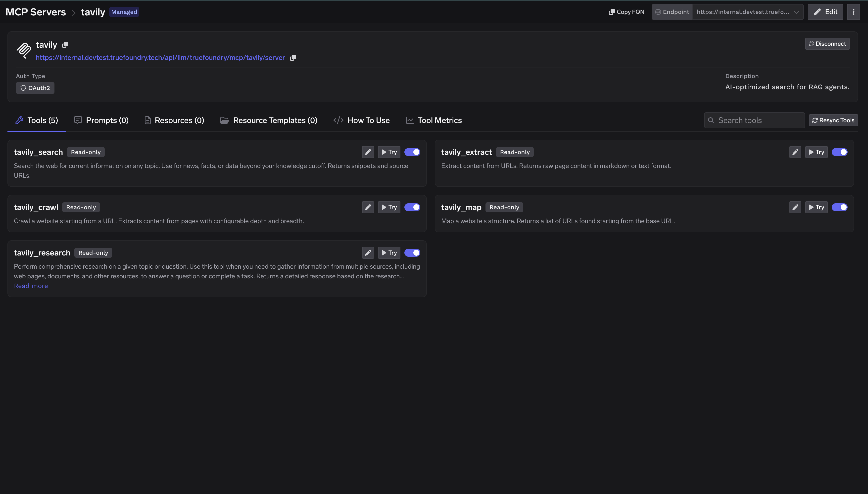This screenshot has width=868, height=494.
Task: Try the tavily_search tool
Action: 389,152
